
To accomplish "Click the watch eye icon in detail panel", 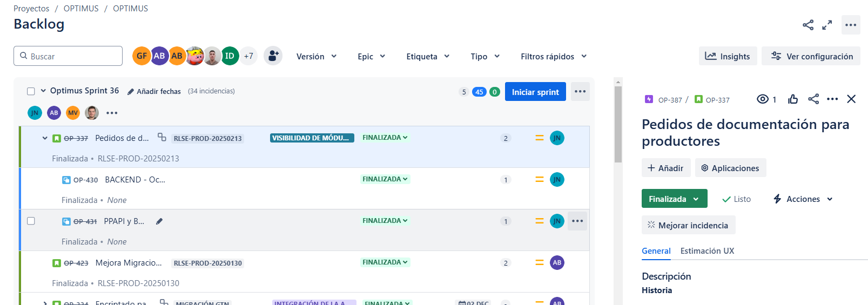I will pos(763,99).
